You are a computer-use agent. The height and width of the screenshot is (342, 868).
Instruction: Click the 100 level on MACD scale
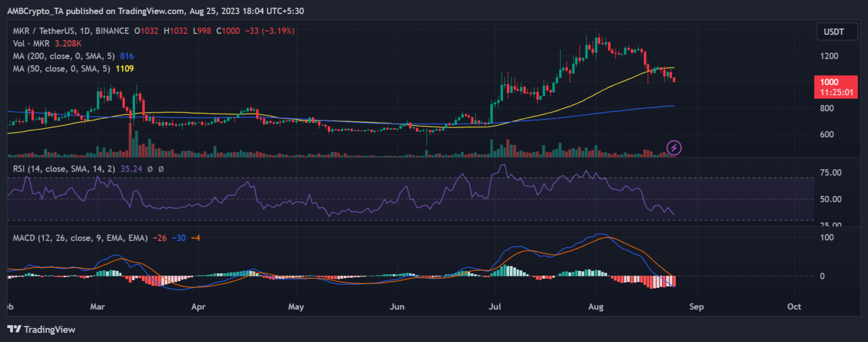(x=827, y=238)
